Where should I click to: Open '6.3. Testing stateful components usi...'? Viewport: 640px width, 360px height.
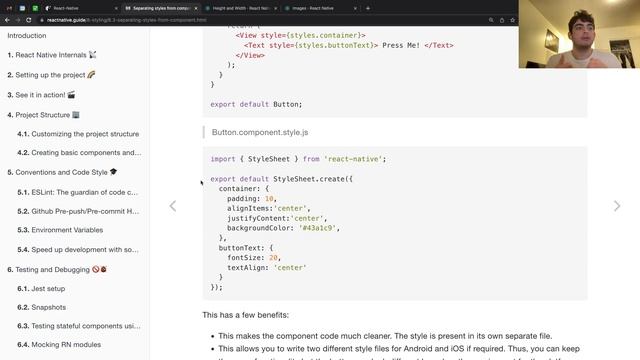[79, 326]
